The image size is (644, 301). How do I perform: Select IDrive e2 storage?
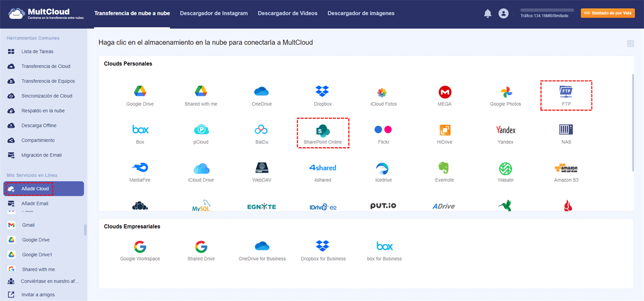tap(323, 206)
